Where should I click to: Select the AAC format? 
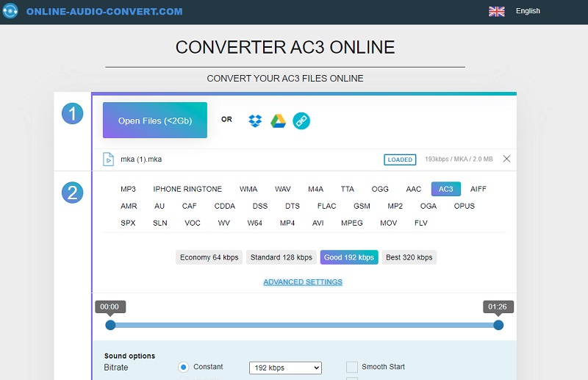coord(414,189)
